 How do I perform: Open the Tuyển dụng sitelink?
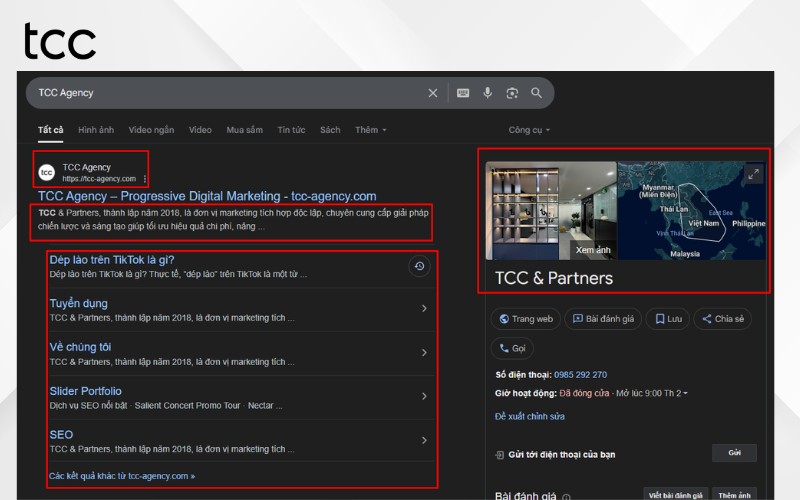pos(79,304)
